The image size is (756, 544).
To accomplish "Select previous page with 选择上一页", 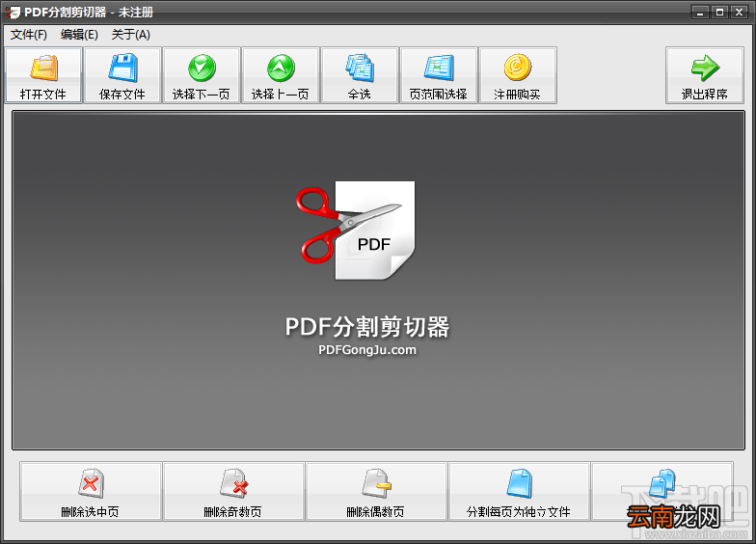I will pos(281,75).
